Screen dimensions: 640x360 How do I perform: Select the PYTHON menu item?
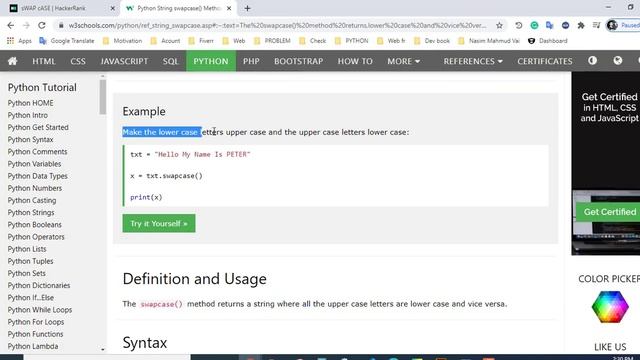211,61
